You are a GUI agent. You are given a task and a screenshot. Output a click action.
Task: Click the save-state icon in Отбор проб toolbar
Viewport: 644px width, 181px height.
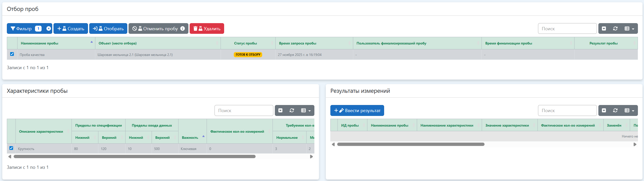tap(604, 28)
